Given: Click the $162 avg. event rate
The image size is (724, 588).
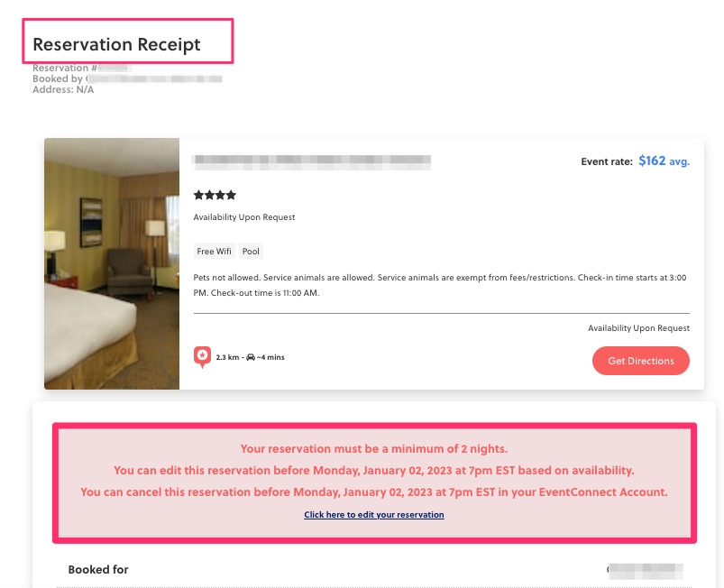Looking at the screenshot, I should 664,161.
